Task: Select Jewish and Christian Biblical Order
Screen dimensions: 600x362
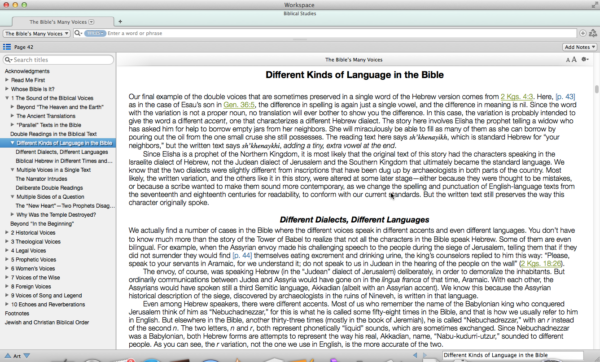Action: point(47,322)
